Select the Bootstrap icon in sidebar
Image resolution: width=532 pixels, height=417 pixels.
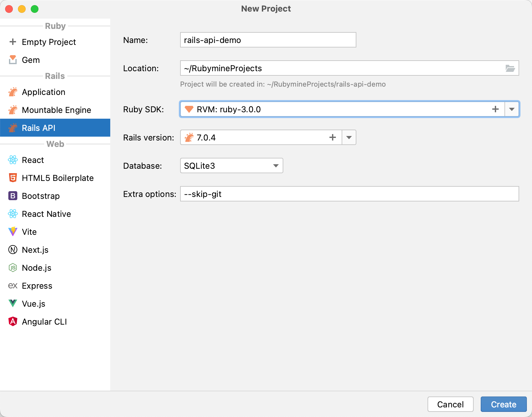[12, 196]
